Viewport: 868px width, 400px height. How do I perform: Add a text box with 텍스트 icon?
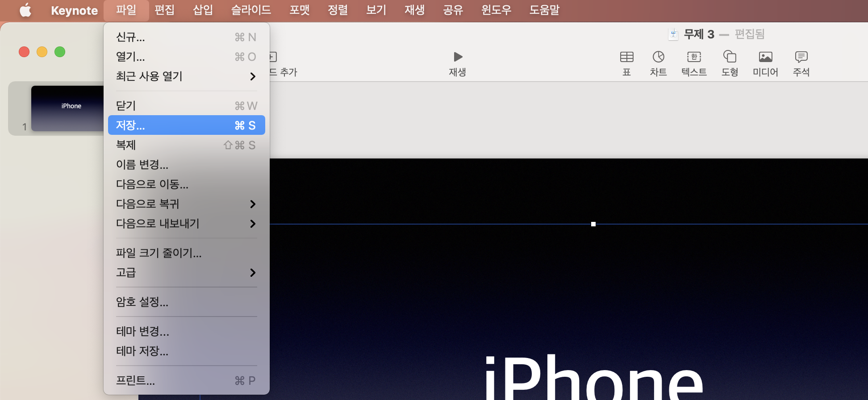click(694, 57)
